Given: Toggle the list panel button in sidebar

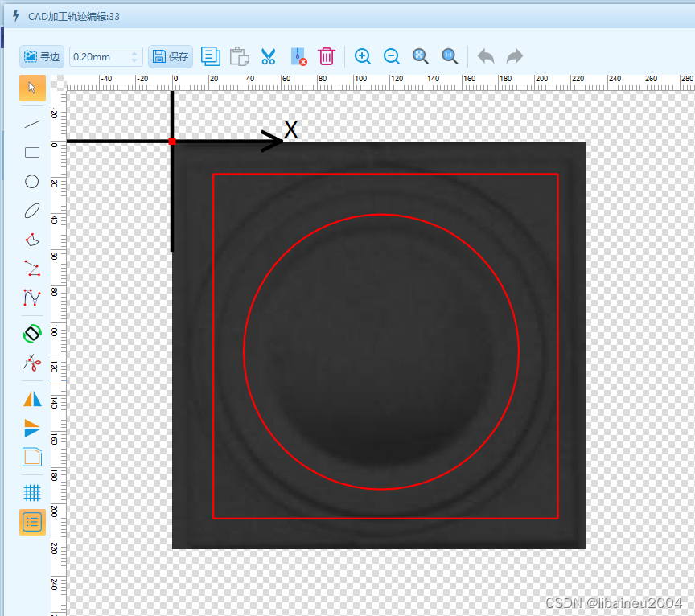Looking at the screenshot, I should [x=32, y=522].
